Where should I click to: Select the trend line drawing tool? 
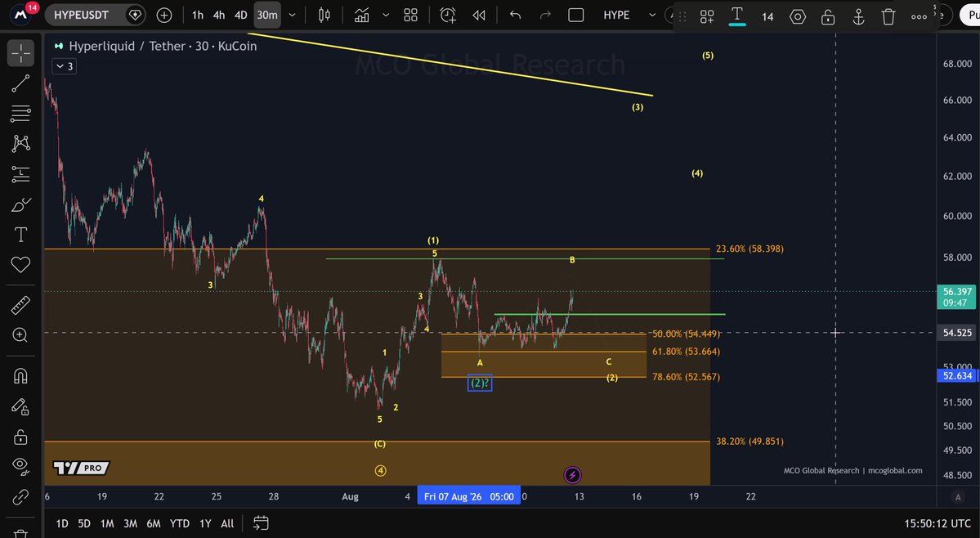20,83
